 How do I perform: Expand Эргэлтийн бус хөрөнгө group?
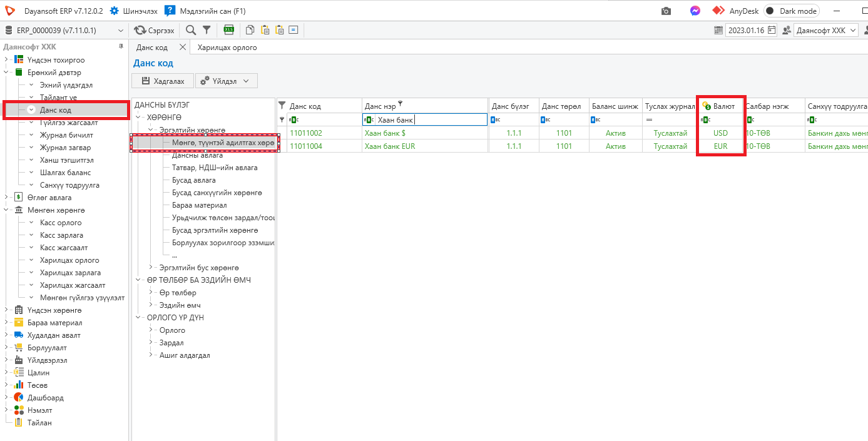point(152,268)
